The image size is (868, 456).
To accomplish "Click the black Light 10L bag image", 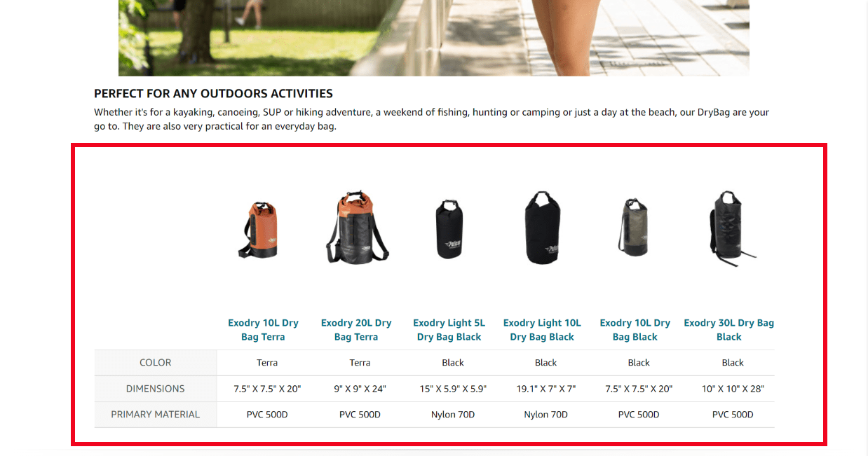I will coord(543,228).
